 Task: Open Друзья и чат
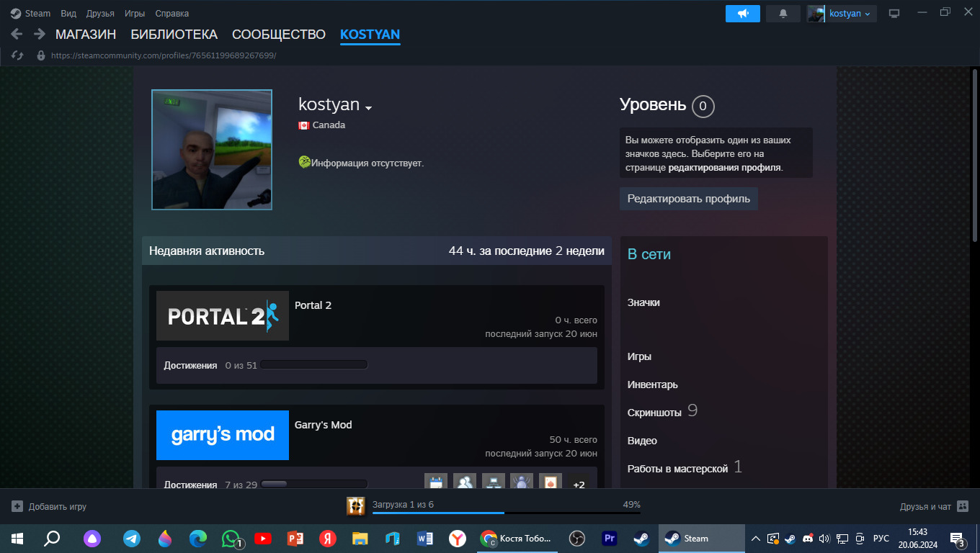click(x=926, y=506)
